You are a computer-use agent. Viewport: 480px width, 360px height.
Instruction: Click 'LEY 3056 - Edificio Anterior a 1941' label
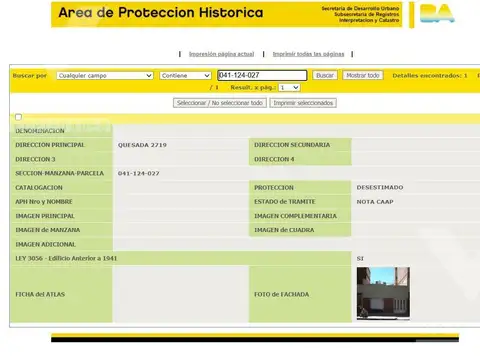(x=66, y=258)
